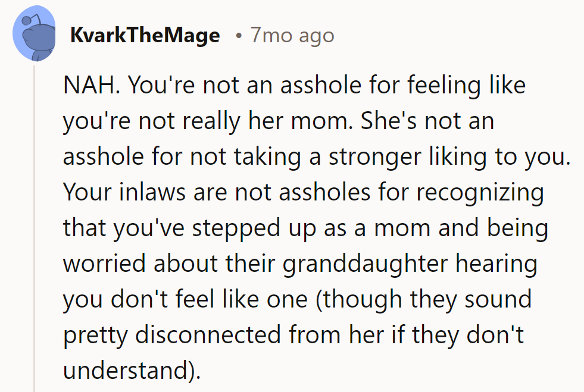Click the '7mo ago' comment timestamp
The height and width of the screenshot is (392, 584).
tap(292, 36)
